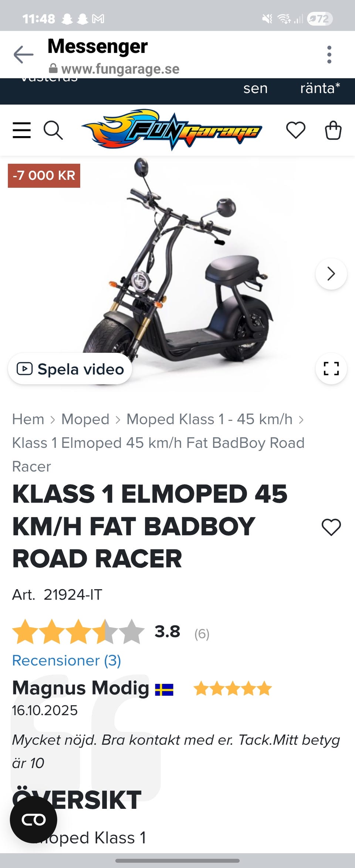The height and width of the screenshot is (868, 355).
Task: Open Moped Klass 1 - 45 km/h breadcrumb
Action: point(209,419)
